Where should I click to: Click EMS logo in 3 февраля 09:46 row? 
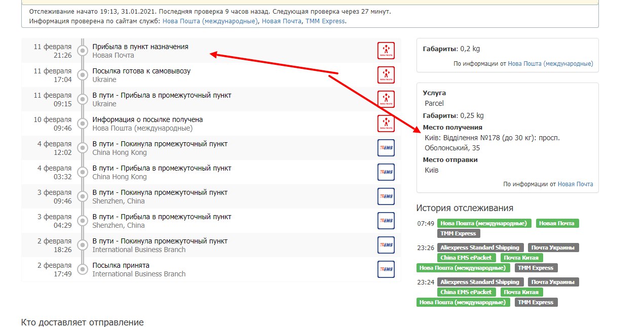386,196
